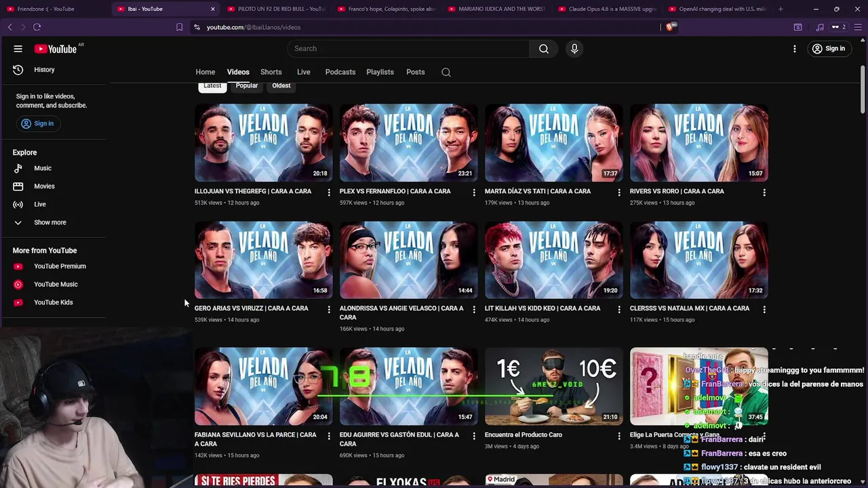The image size is (868, 488).
Task: Click the page vertical scrollbar
Action: pos(863,88)
